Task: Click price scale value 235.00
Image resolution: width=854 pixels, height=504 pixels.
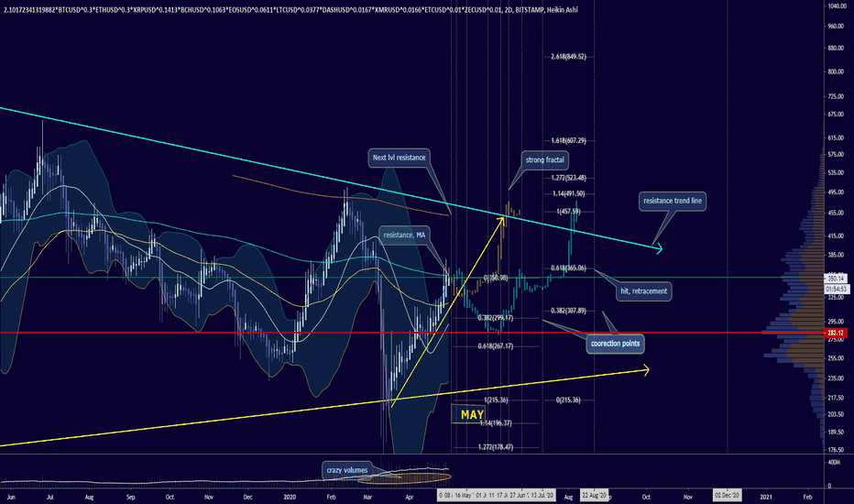Action: 836,378
